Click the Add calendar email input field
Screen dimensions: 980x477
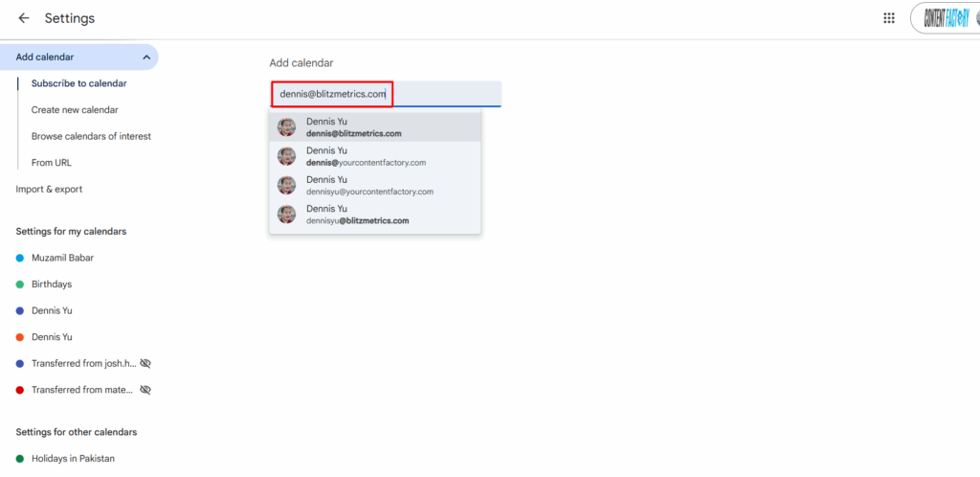(x=386, y=94)
